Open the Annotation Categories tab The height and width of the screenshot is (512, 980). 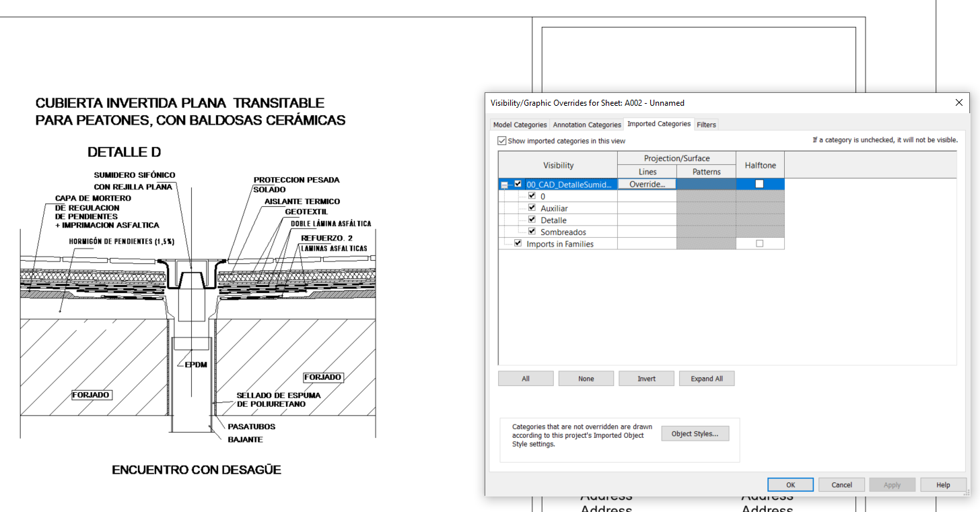click(587, 125)
